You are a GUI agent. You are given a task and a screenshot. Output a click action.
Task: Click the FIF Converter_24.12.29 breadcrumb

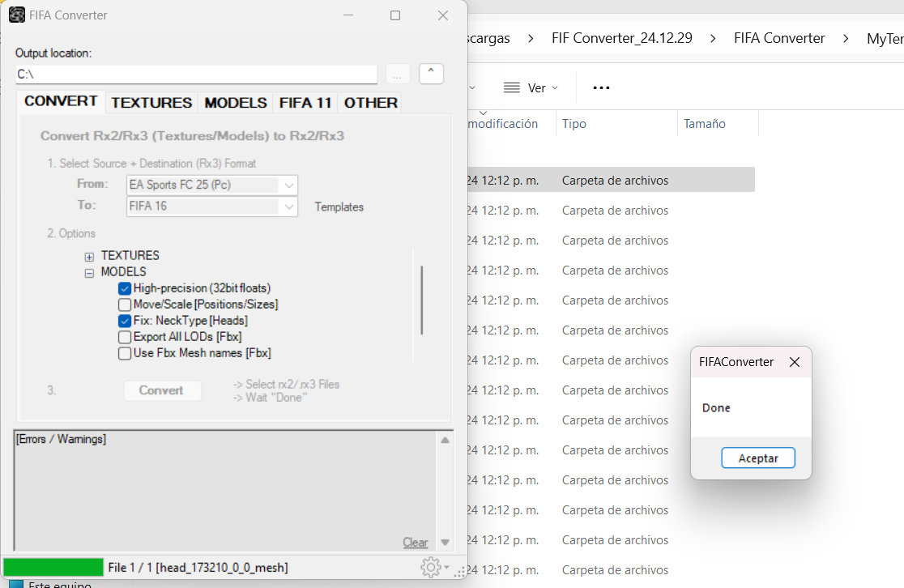[x=621, y=38]
